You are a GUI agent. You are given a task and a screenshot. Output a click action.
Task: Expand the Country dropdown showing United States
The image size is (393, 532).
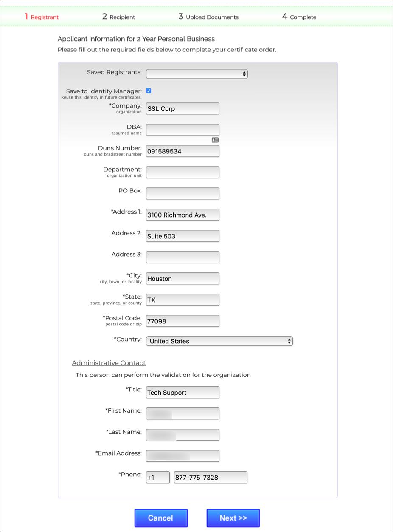click(x=219, y=341)
